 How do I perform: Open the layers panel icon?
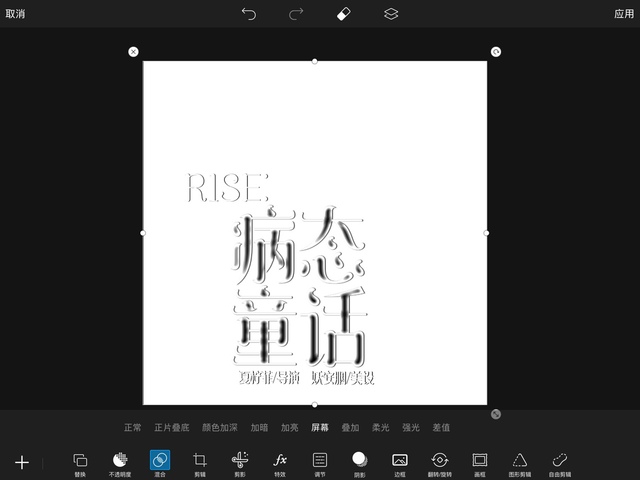pos(391,14)
